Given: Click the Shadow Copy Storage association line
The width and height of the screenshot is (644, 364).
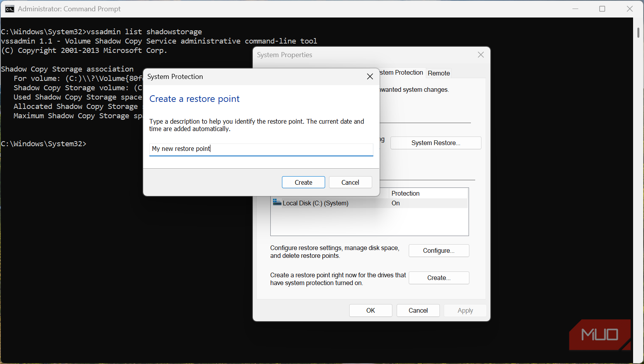Looking at the screenshot, I should coord(67,69).
